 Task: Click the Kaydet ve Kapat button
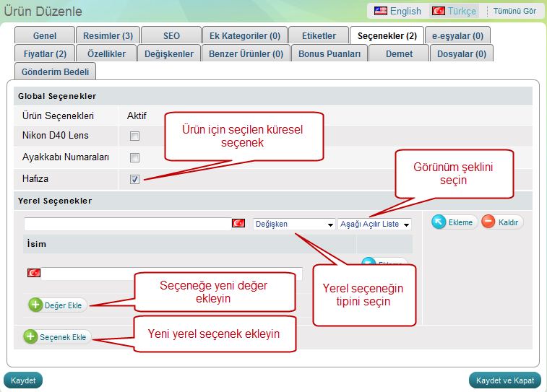tap(505, 380)
